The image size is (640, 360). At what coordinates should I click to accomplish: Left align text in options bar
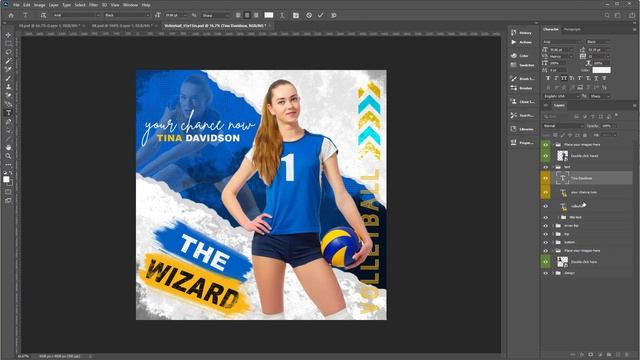(x=238, y=15)
